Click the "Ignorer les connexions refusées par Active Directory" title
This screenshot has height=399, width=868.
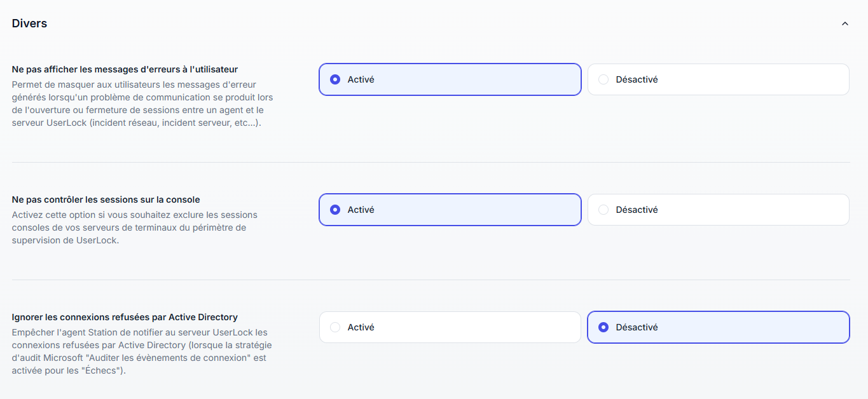point(125,317)
